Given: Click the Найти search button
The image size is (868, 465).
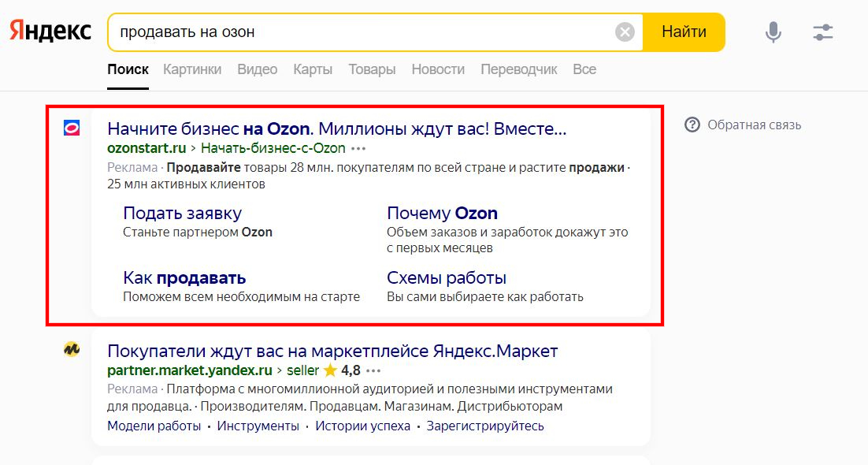Looking at the screenshot, I should coord(684,32).
